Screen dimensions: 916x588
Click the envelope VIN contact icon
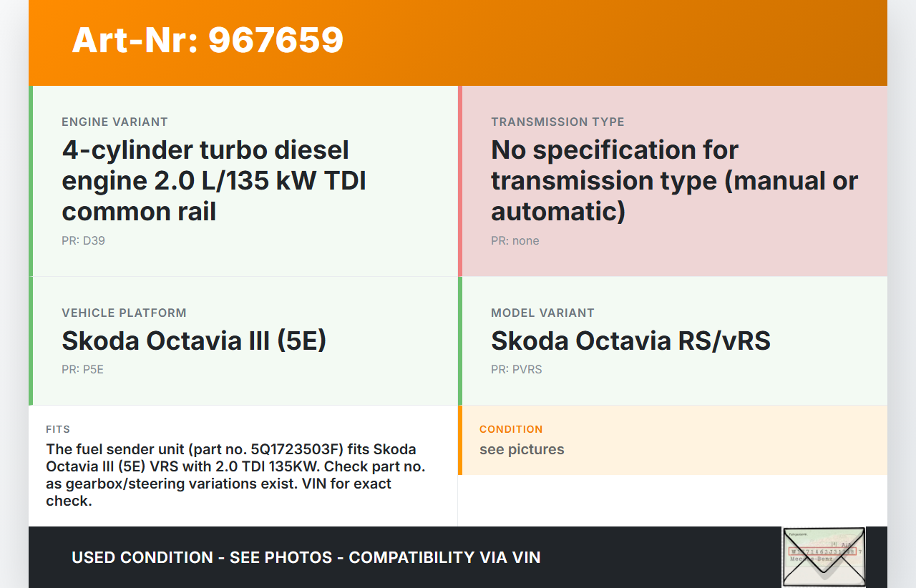click(x=823, y=557)
